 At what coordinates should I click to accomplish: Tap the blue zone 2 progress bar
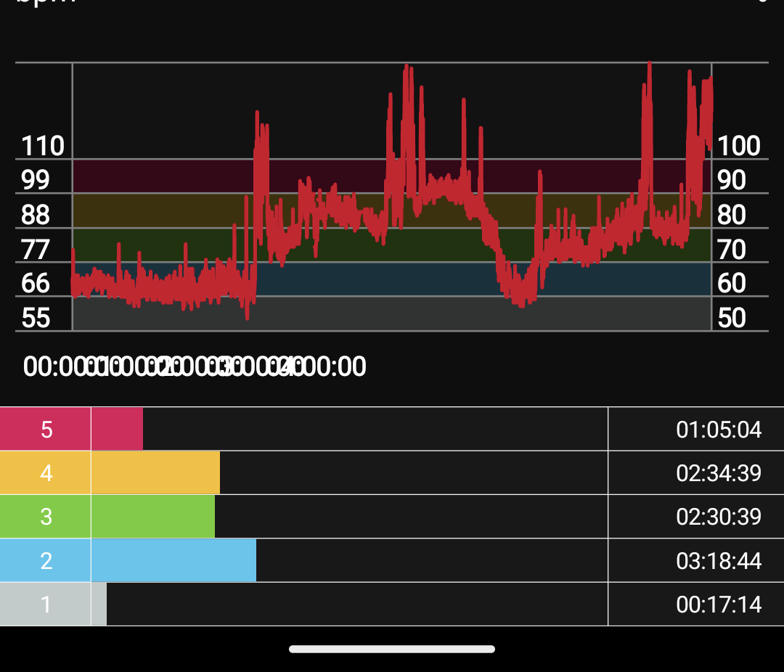(x=173, y=560)
